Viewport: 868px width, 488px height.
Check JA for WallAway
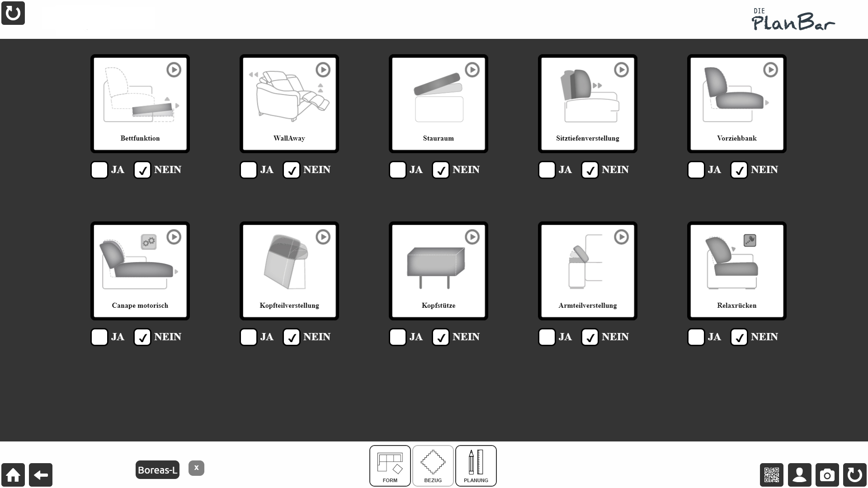point(248,170)
